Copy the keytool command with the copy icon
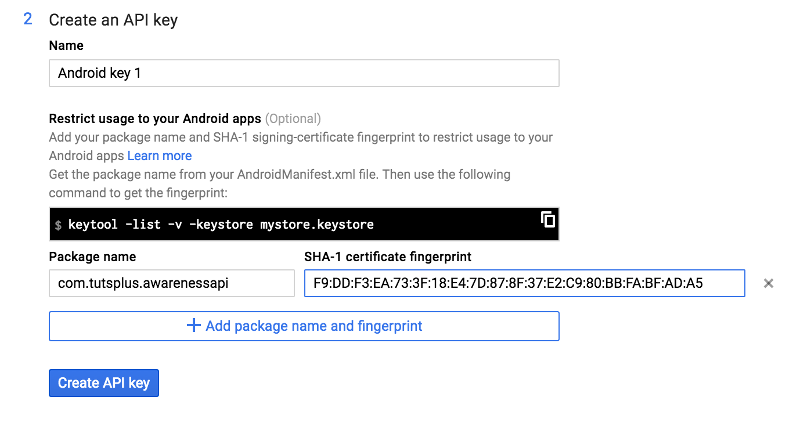The width and height of the screenshot is (800, 426). 548,220
